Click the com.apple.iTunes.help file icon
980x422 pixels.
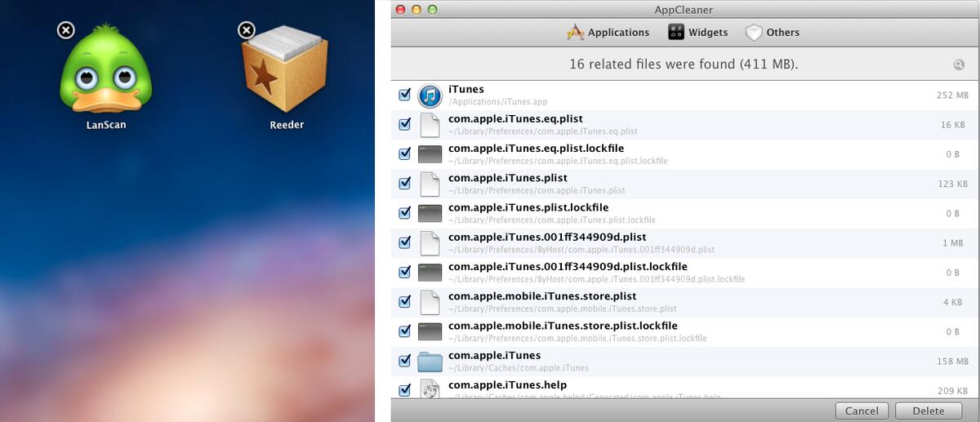(x=430, y=389)
